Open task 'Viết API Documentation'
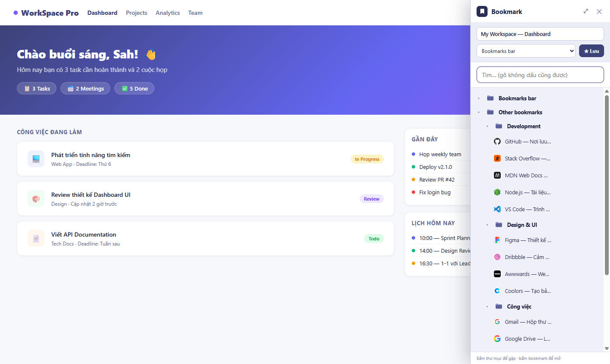The image size is (610, 364). coord(205,238)
